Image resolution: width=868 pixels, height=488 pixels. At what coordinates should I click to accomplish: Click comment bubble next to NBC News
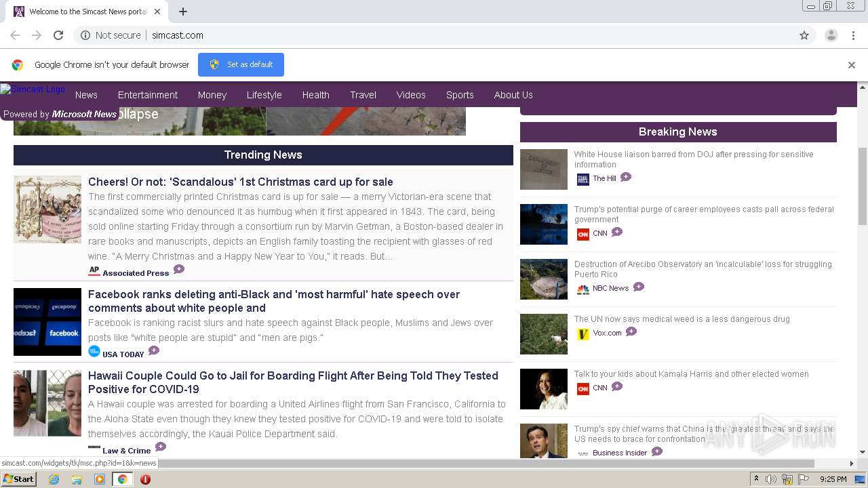[x=638, y=287]
